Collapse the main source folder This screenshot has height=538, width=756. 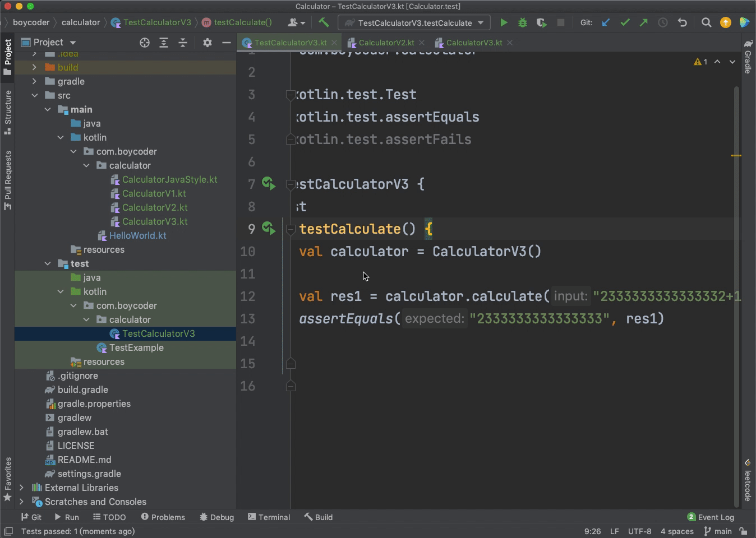[x=48, y=109]
